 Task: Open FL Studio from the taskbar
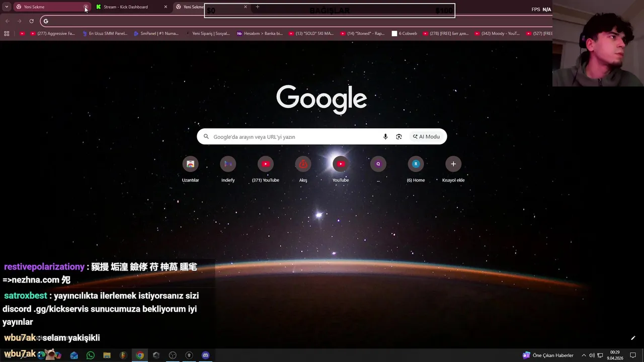pos(123,355)
